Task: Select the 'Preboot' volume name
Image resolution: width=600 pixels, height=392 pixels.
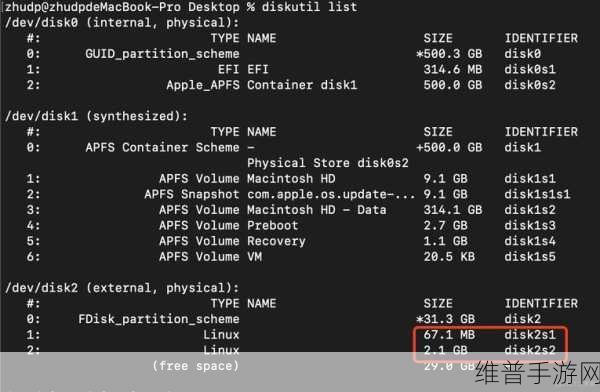Action: [272, 225]
